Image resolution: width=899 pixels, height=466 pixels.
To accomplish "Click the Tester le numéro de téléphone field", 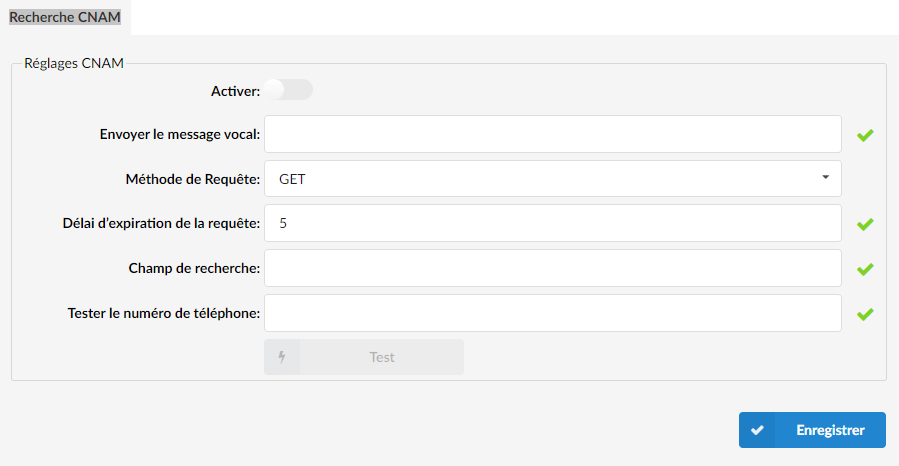I will coord(553,313).
